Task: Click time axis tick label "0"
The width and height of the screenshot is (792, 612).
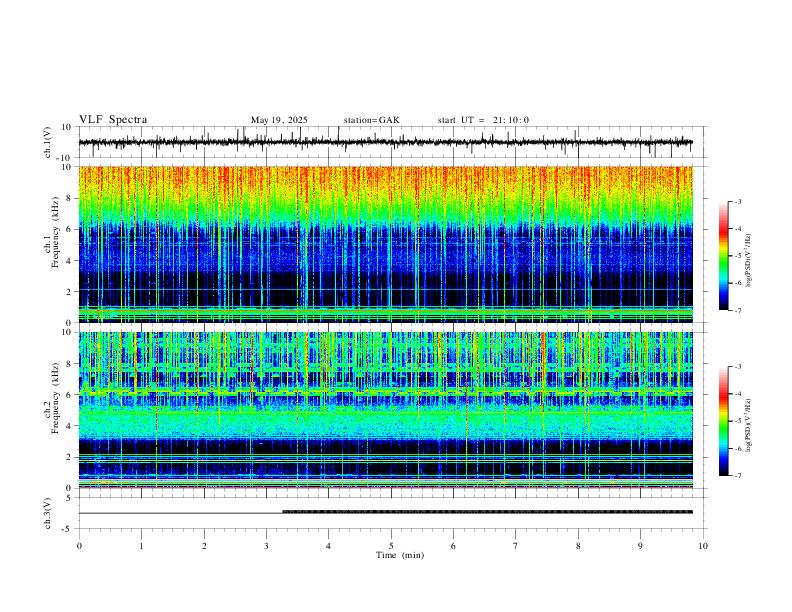Action: pyautogui.click(x=79, y=546)
